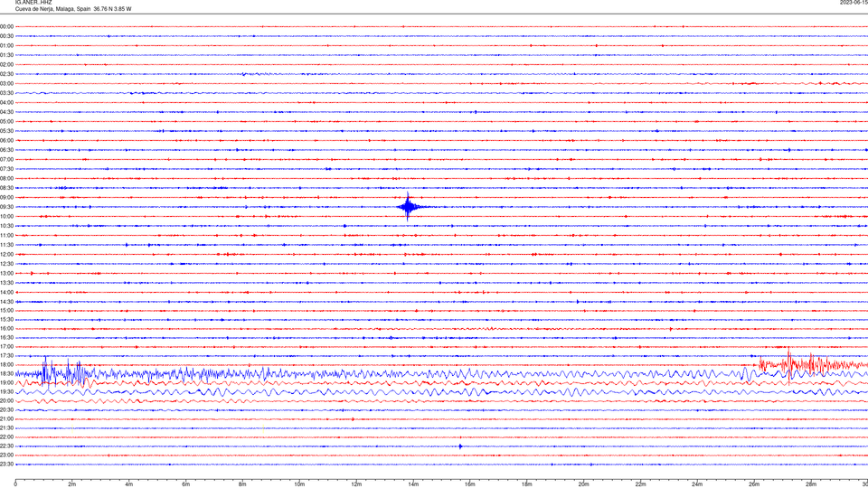Click the '01:30' trace time label
This screenshot has width=868, height=488.
coord(6,55)
